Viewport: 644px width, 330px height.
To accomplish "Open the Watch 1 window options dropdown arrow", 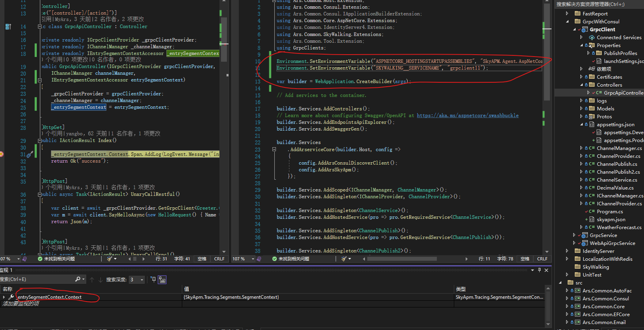I will [x=532, y=270].
